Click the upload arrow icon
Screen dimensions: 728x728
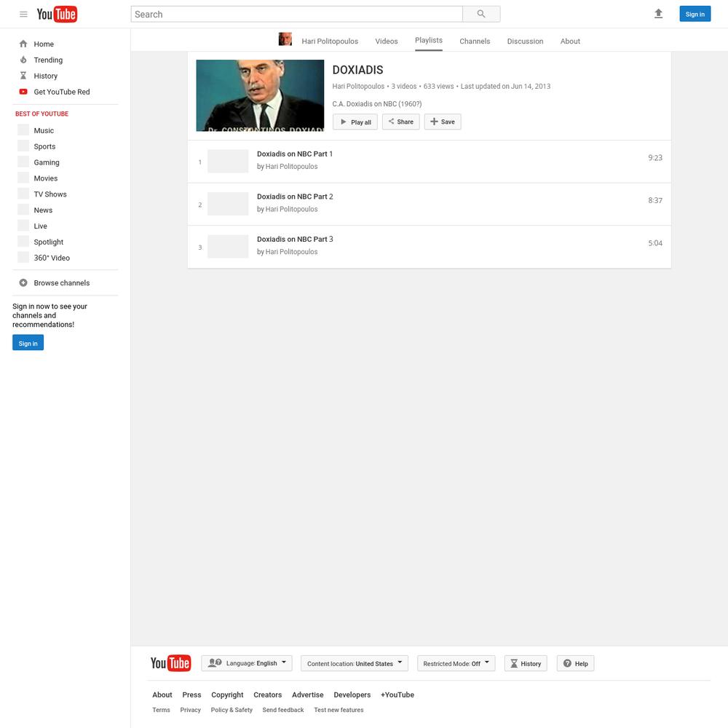click(x=658, y=14)
